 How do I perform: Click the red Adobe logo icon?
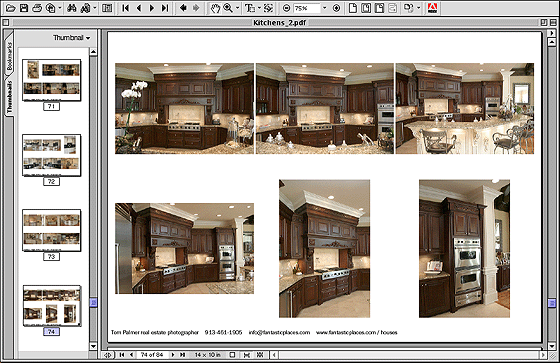[432, 8]
